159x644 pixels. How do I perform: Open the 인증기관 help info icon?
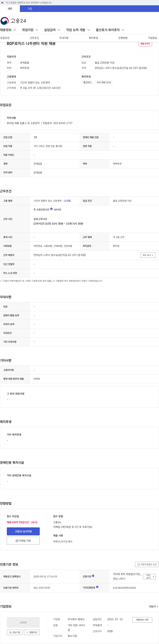(93, 576)
